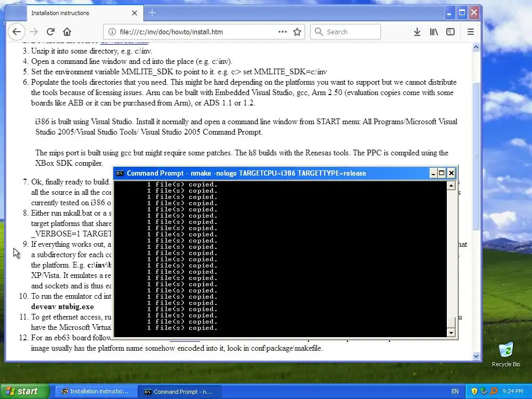Click Command Prompt scrollbar down arrow
Image resolution: width=532 pixels, height=399 pixels.
451,332
